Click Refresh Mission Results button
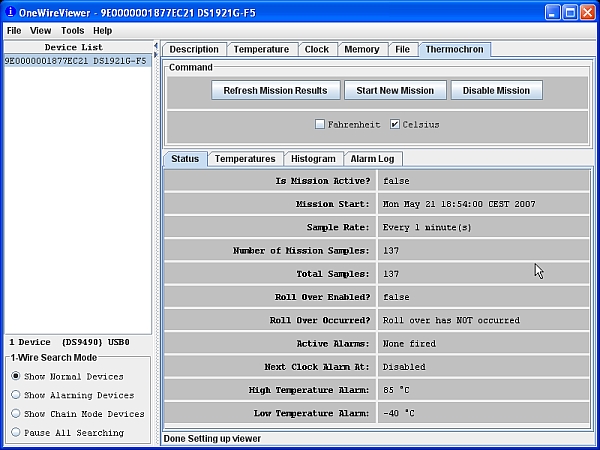Viewport: 600px width, 450px height. [276, 90]
